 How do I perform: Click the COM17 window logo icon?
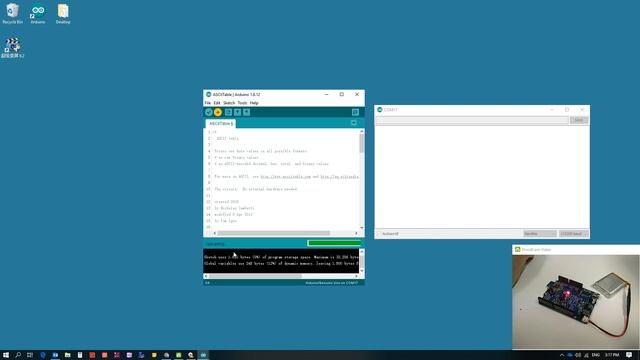pyautogui.click(x=380, y=110)
